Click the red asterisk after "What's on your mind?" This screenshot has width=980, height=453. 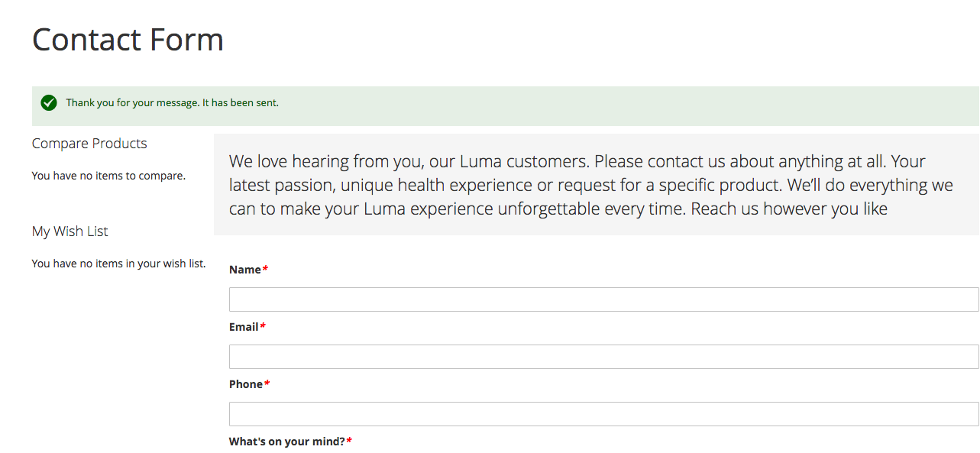coord(349,441)
